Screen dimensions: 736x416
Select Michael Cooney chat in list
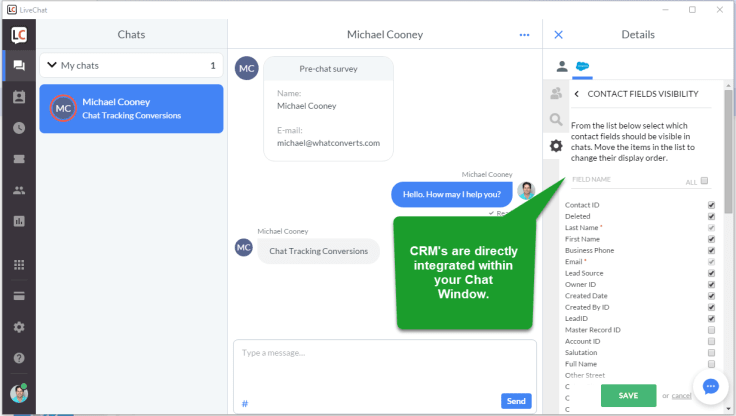[x=131, y=108]
